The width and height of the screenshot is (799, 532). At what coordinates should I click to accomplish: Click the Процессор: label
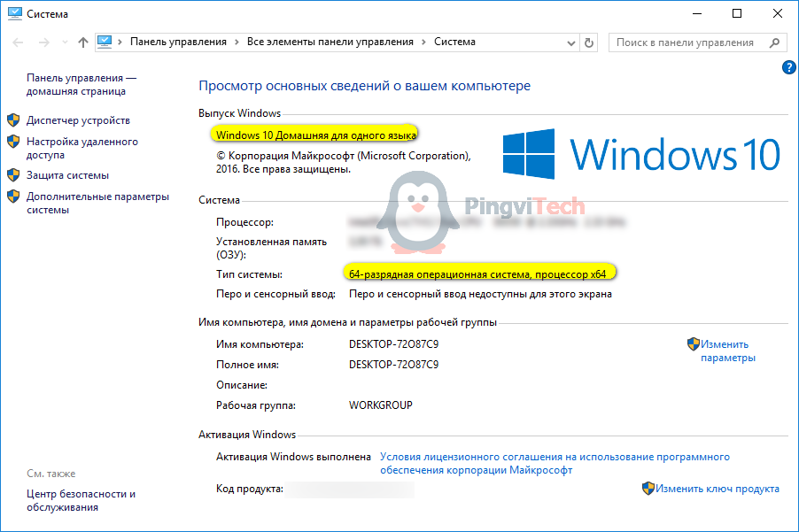(244, 222)
